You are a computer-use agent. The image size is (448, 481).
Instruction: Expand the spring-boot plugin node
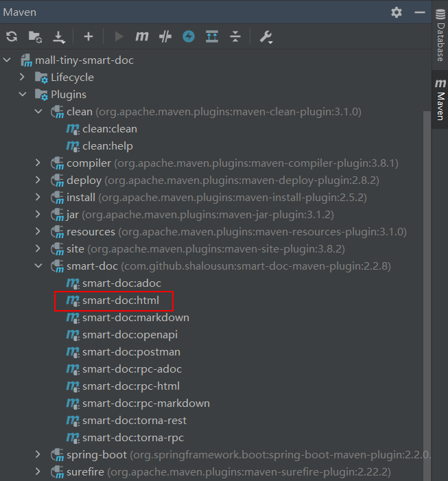coord(38,455)
